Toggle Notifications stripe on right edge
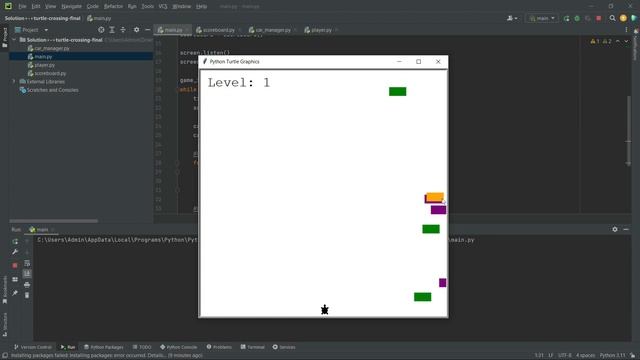This screenshot has width=640, height=360. 636,45
